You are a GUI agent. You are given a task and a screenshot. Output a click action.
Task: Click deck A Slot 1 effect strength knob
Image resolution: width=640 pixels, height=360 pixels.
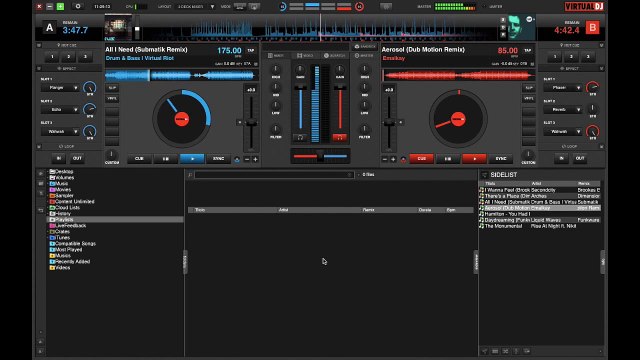[89, 87]
